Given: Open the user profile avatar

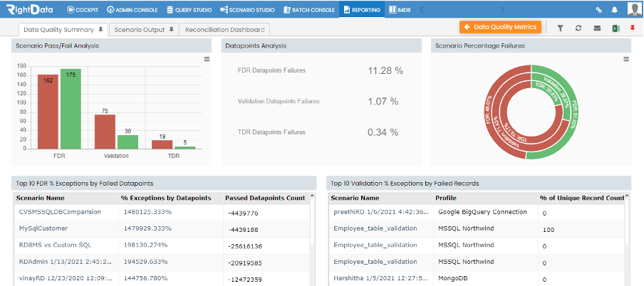Looking at the screenshot, I should [x=634, y=9].
